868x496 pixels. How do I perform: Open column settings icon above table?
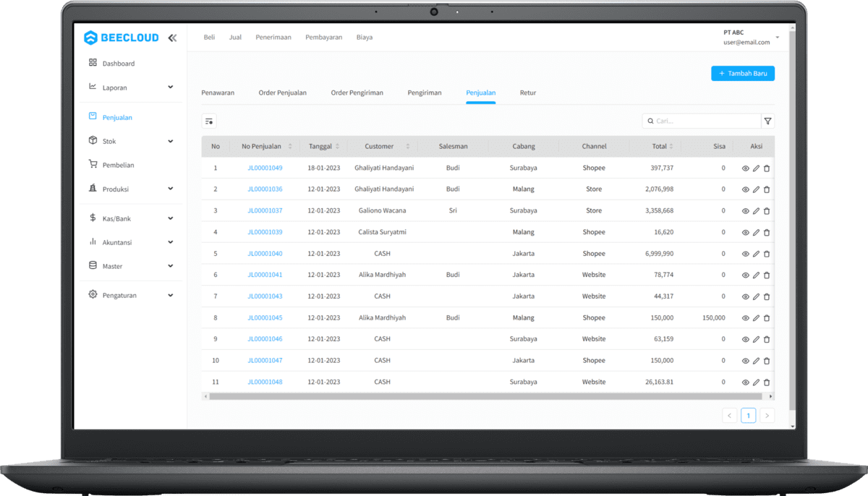[x=209, y=121]
